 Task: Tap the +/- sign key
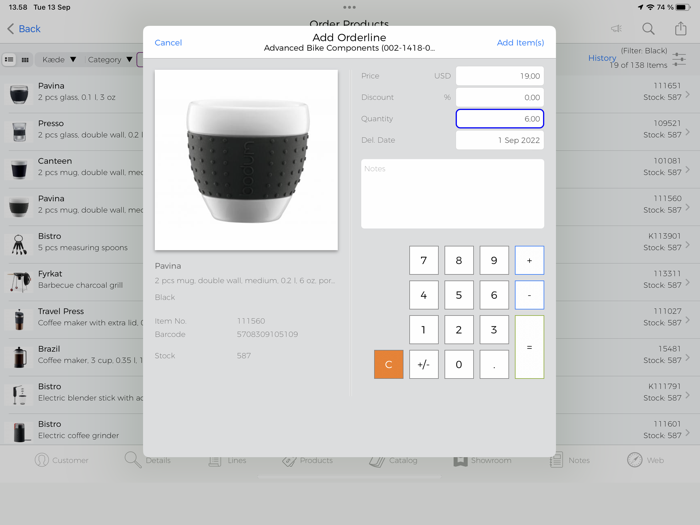[x=423, y=365]
